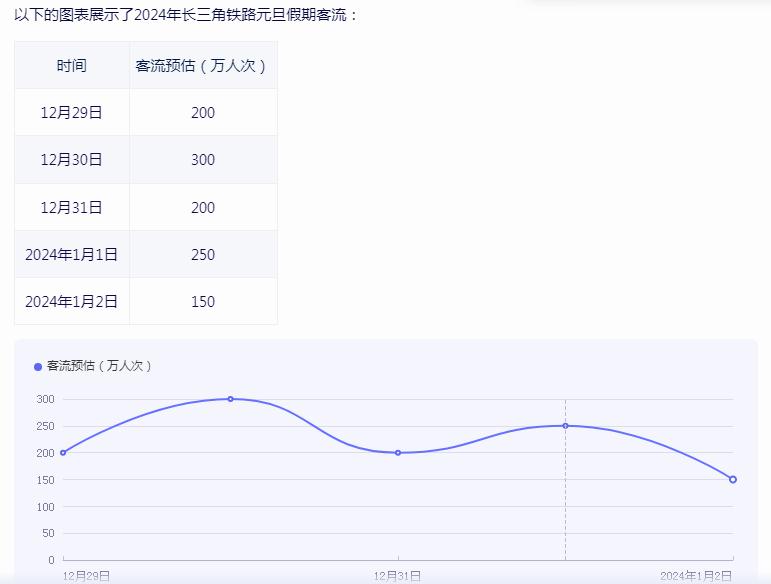The image size is (771, 584).
Task: Click the 2024年1月2日 x-axis label
Action: pos(696,576)
